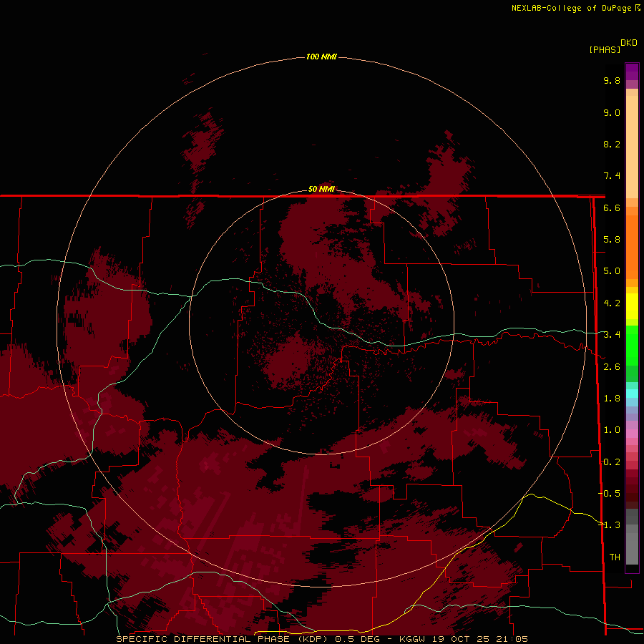The width and height of the screenshot is (644, 644).
Task: Click the SPECIFIC DIFFERENTIAL PHASE (KDP) caption
Action: click(x=223, y=639)
